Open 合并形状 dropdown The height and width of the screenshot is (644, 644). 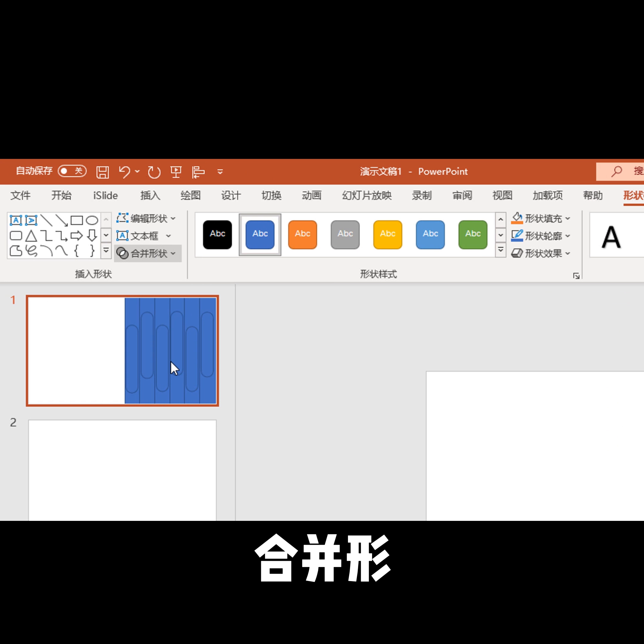tap(148, 253)
